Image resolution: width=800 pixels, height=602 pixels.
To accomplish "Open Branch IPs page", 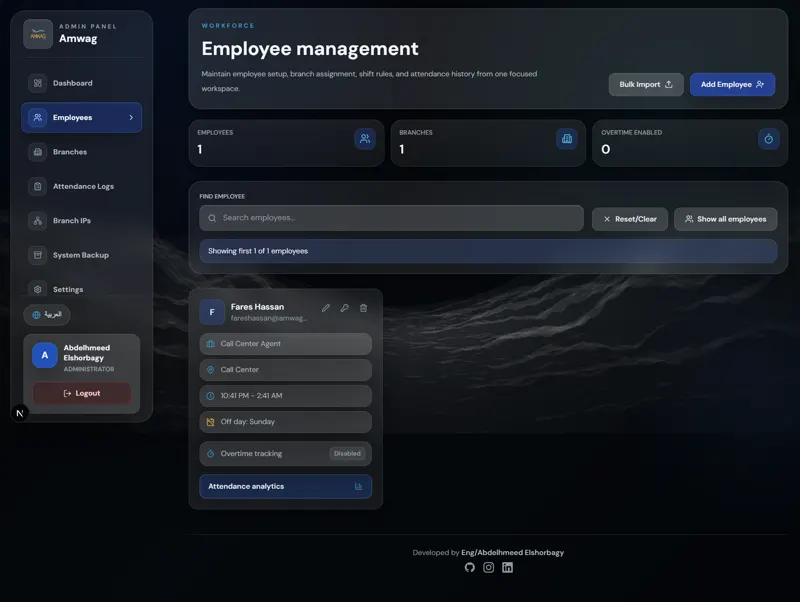I will (x=81, y=221).
